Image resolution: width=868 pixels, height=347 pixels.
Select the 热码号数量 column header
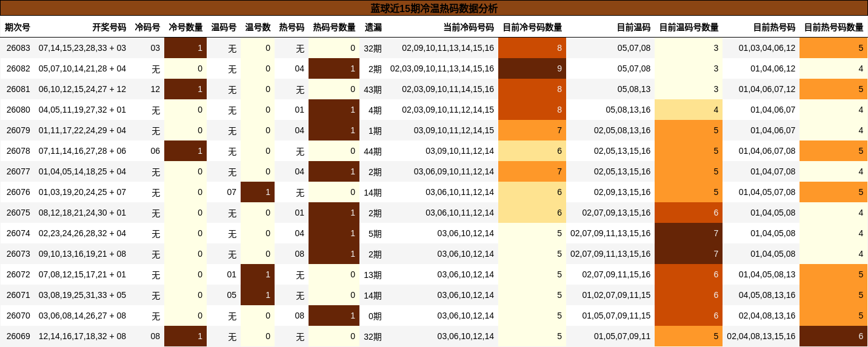pyautogui.click(x=334, y=27)
